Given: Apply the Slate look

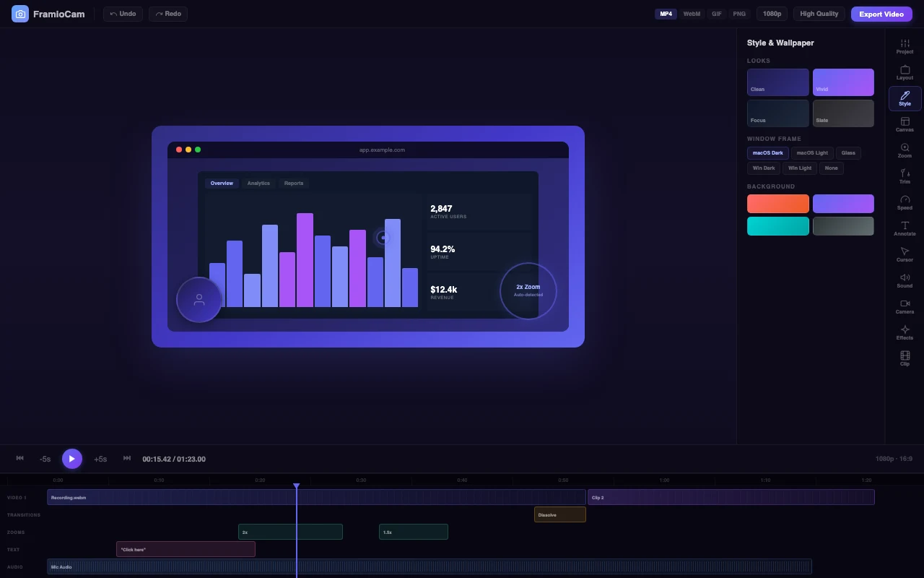Looking at the screenshot, I should click(843, 113).
